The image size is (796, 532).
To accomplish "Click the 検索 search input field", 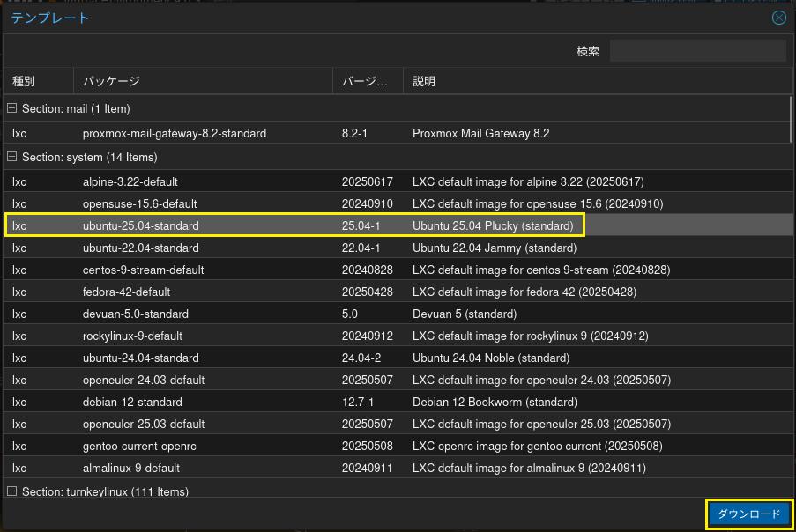I will click(x=698, y=51).
